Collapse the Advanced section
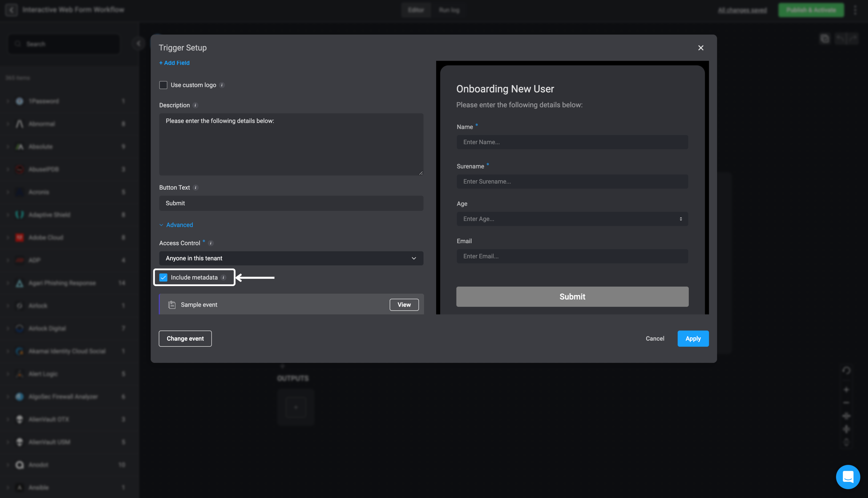The width and height of the screenshot is (868, 498). [176, 225]
